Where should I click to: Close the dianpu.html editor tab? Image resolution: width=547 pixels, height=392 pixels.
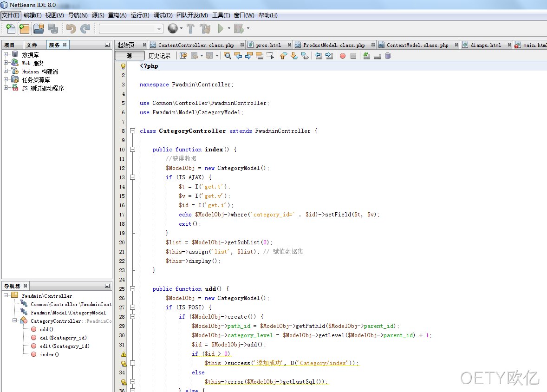[x=510, y=45]
